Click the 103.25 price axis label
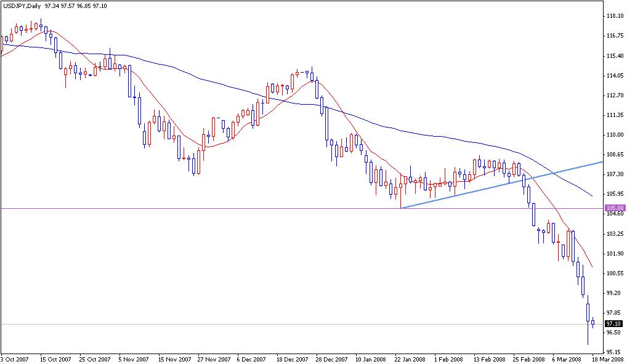Image resolution: width=627 pixels, height=364 pixels. pyautogui.click(x=615, y=233)
